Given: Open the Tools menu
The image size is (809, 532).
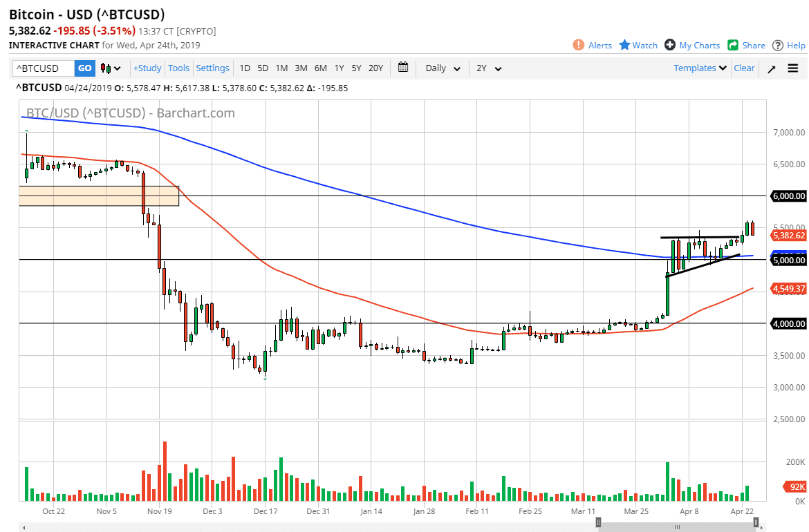Looking at the screenshot, I should coord(178,68).
